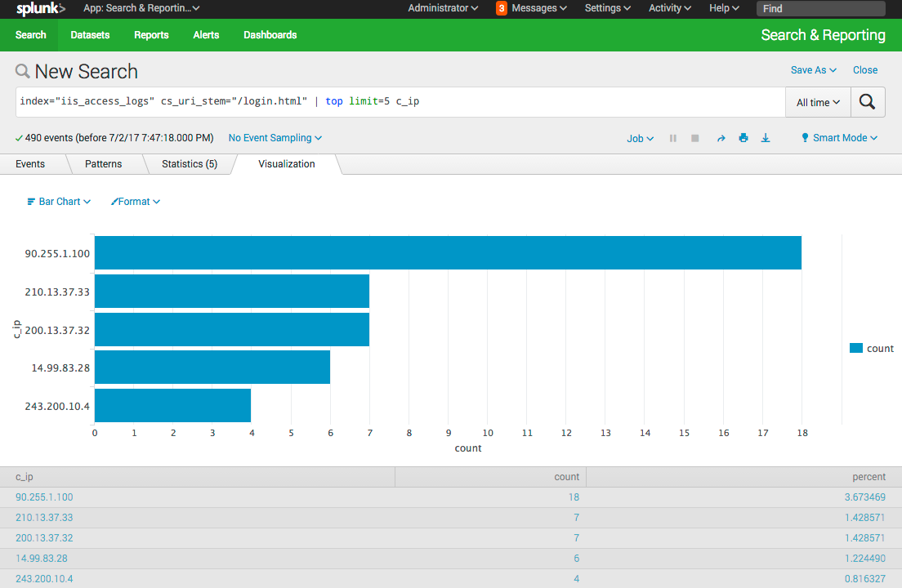Expand the Format options menu
The width and height of the screenshot is (902, 588).
(x=136, y=202)
